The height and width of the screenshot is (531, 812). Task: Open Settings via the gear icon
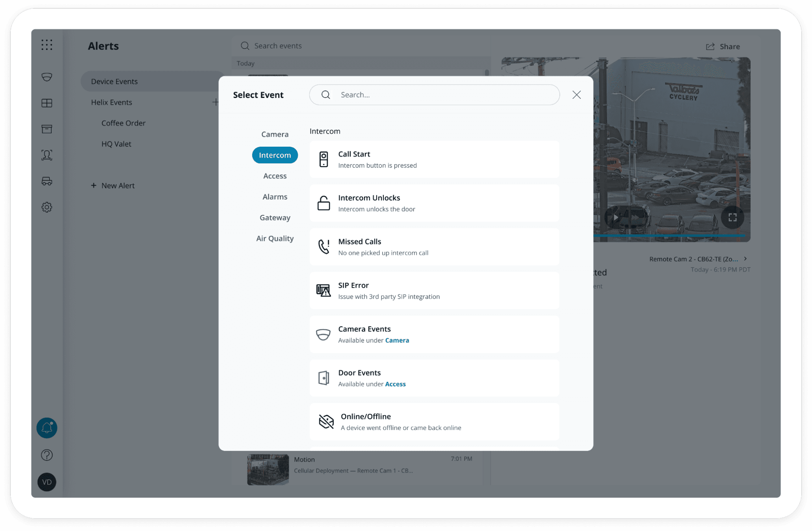tap(47, 207)
